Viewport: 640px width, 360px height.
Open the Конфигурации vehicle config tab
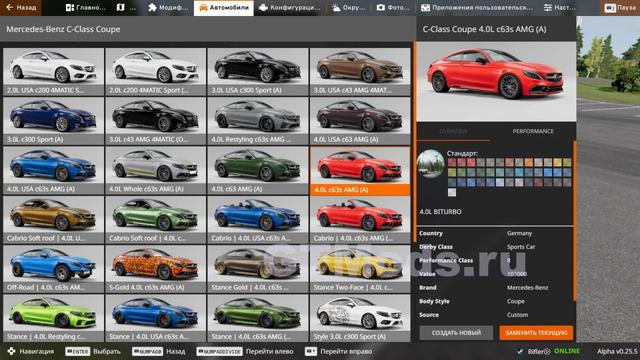click(x=289, y=7)
